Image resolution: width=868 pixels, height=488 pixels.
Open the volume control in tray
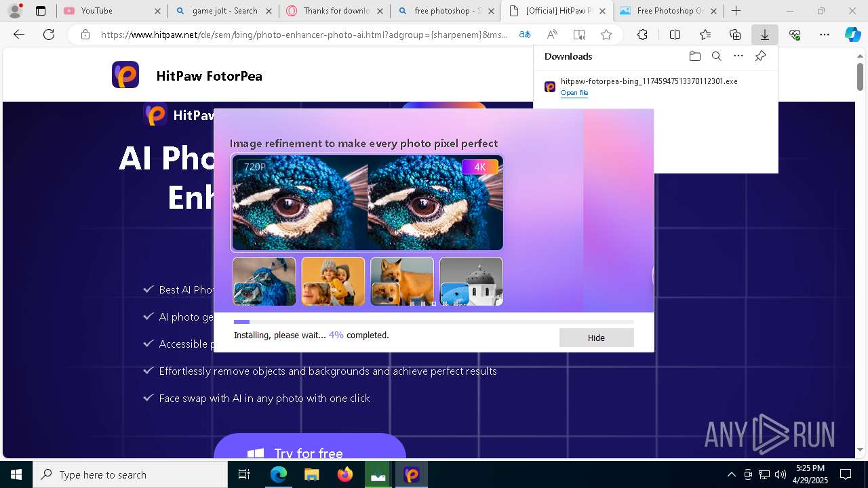coord(781,474)
